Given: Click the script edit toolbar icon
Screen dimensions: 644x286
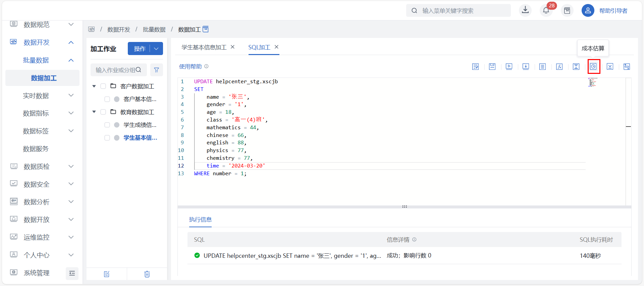Looking at the screenshot, I should 475,66.
